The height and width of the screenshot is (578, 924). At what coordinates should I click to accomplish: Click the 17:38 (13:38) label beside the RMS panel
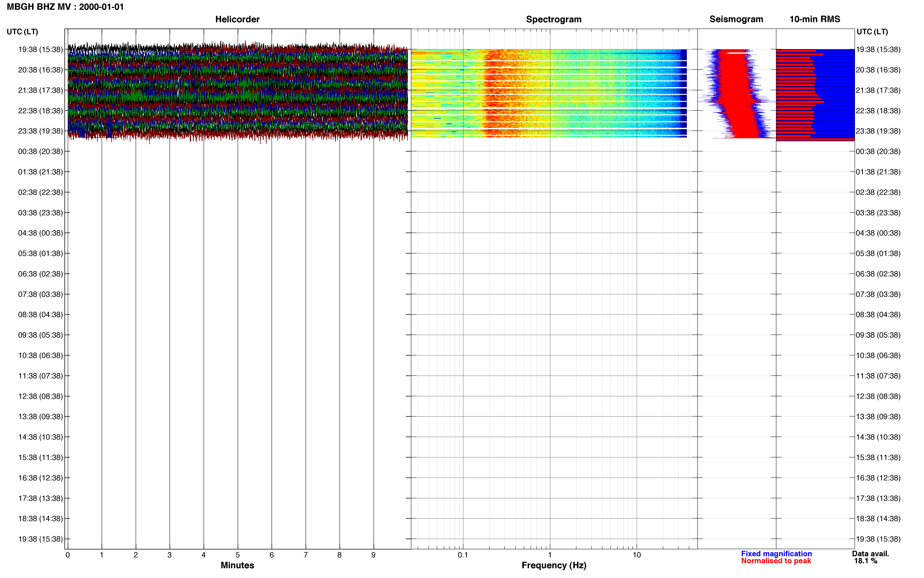(x=878, y=498)
